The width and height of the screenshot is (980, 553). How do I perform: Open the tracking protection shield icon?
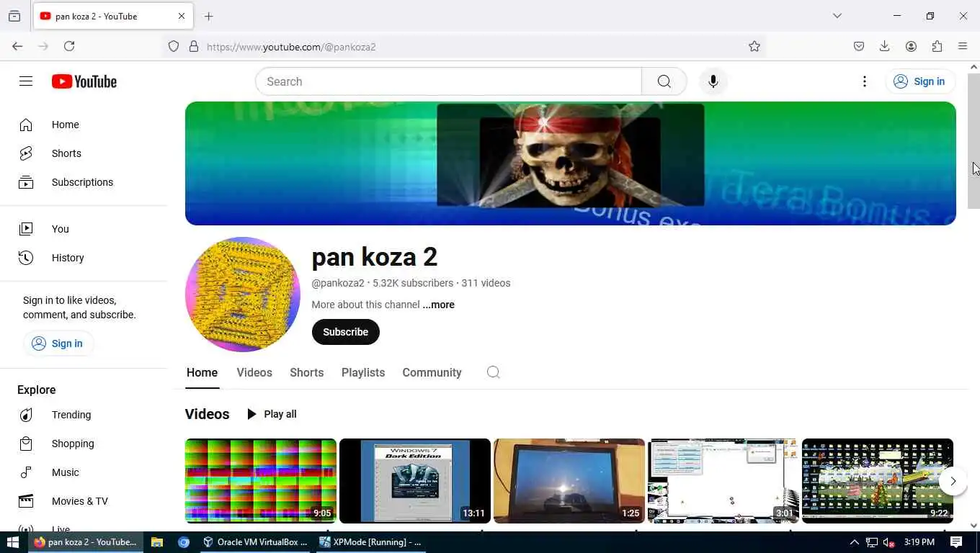point(174,46)
